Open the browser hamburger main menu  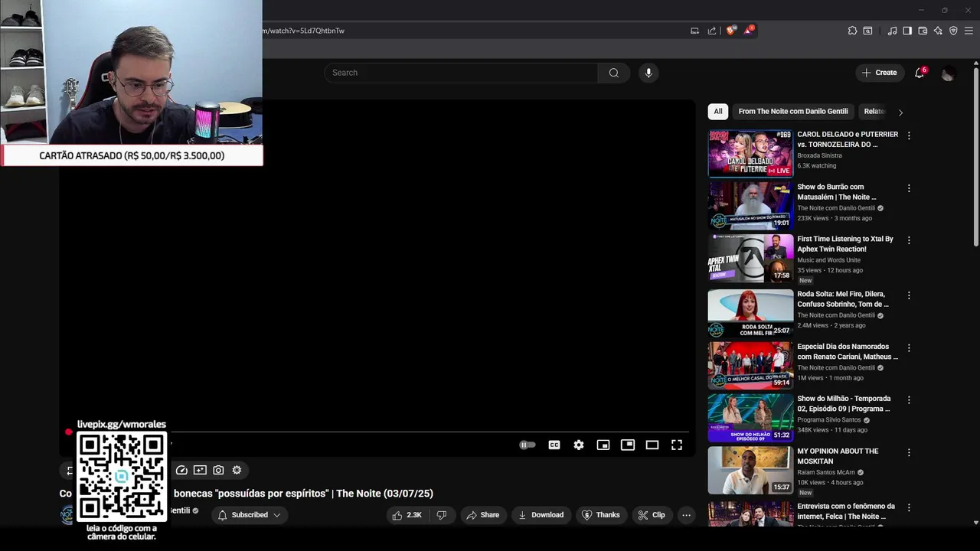[x=969, y=31]
